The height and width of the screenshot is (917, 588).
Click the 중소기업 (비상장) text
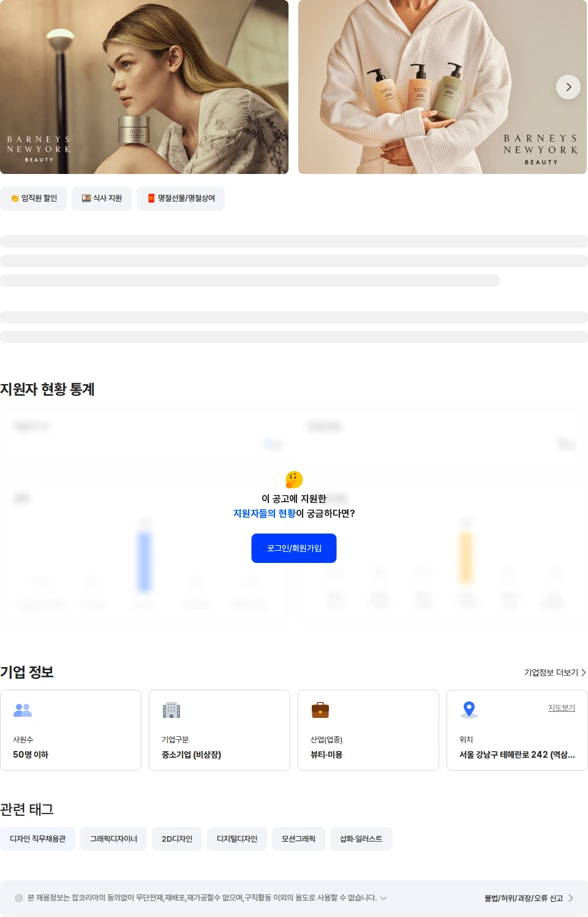191,755
